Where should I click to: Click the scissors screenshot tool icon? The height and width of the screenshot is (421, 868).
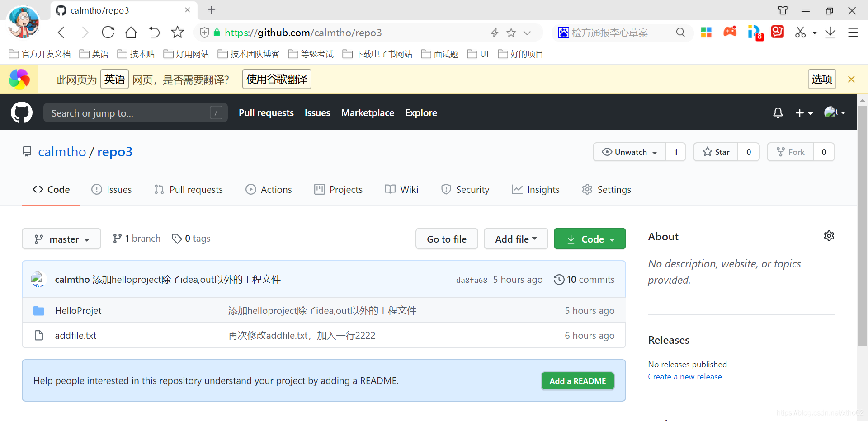point(801,32)
